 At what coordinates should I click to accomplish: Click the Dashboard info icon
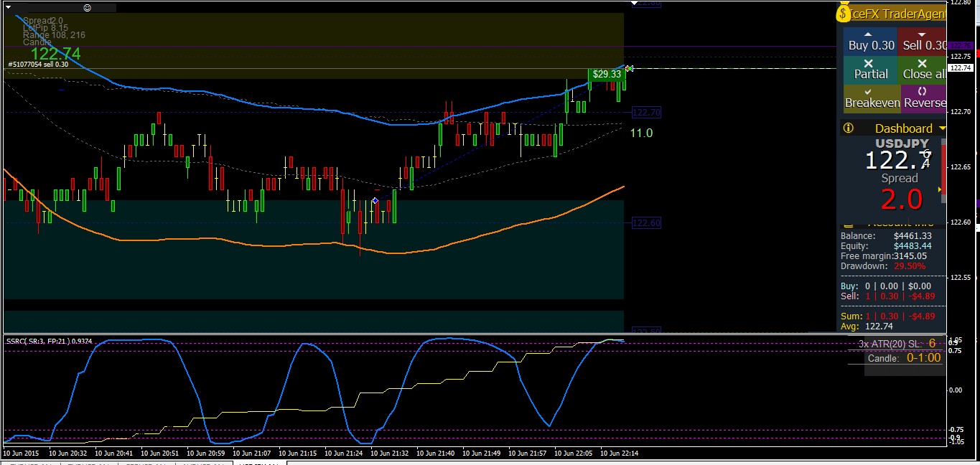(848, 128)
